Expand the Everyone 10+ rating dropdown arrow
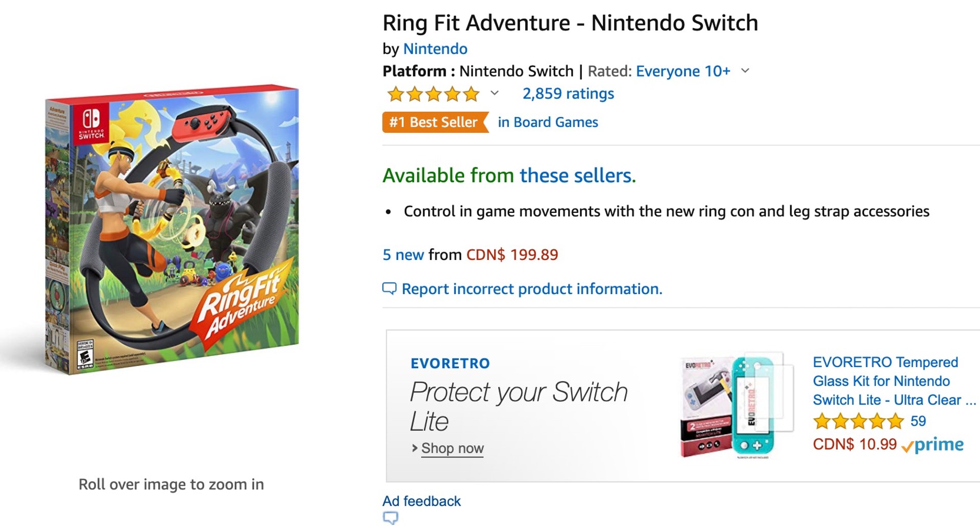 click(x=745, y=70)
